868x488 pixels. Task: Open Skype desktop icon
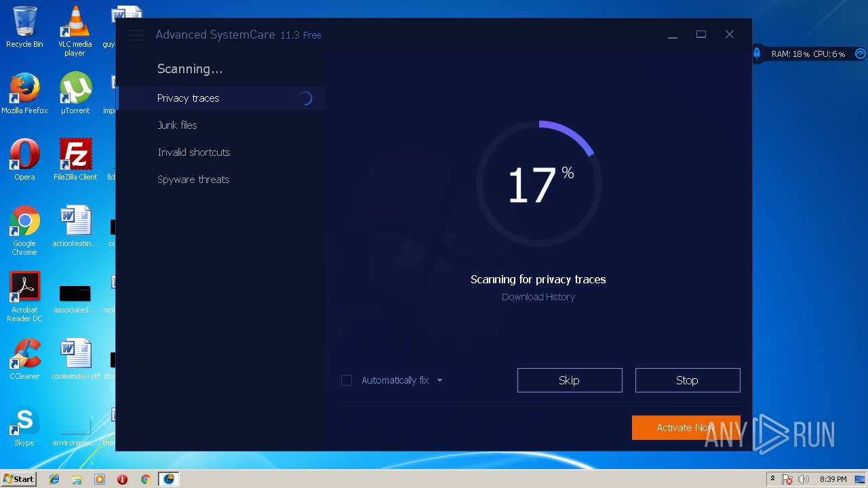[24, 426]
